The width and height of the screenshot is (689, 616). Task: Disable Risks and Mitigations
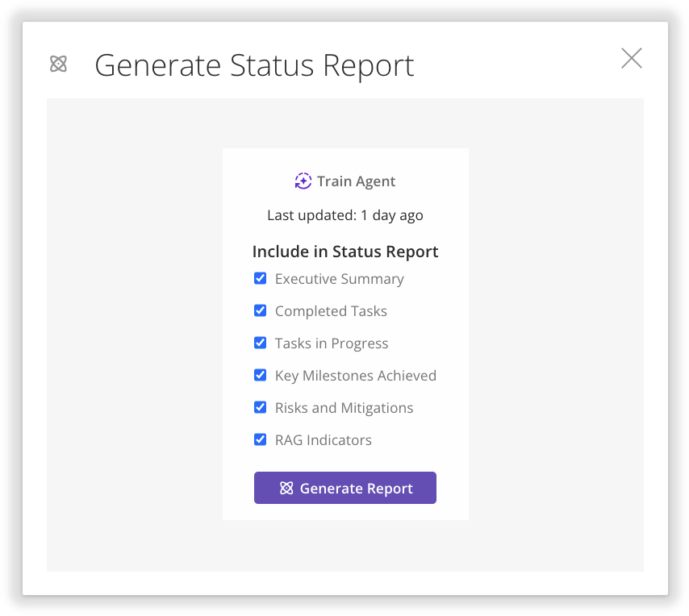[x=260, y=407]
